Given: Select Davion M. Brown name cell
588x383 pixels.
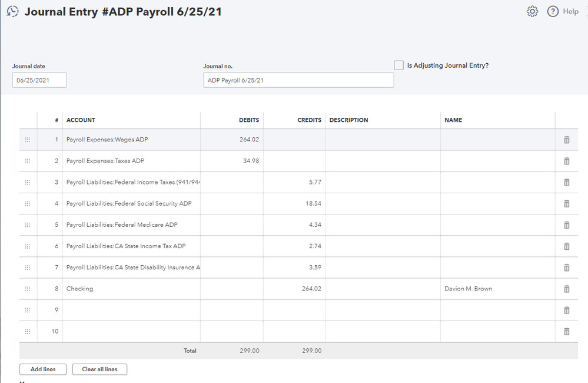Looking at the screenshot, I should pyautogui.click(x=497, y=289).
